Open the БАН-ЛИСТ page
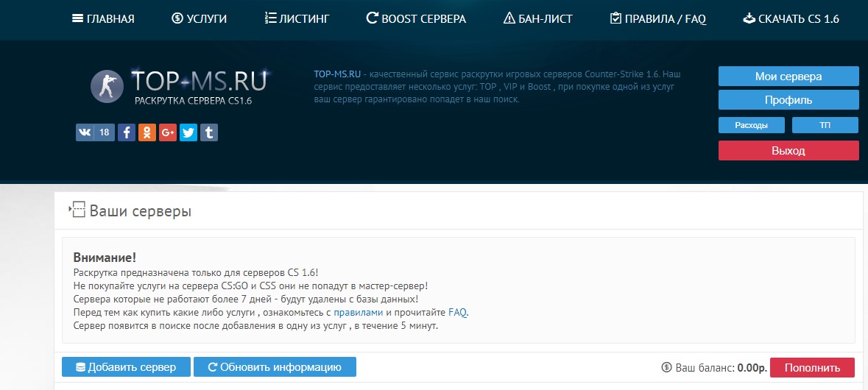 tap(538, 19)
